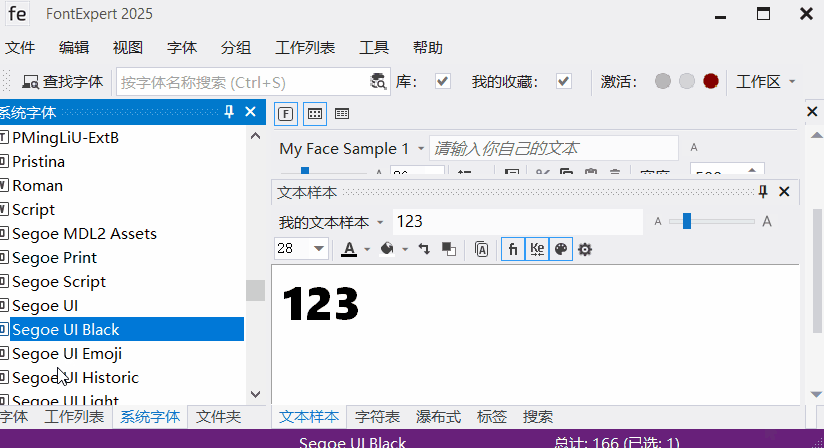Click the swap colors arrow icon
This screenshot has height=448, width=825.
tap(424, 248)
